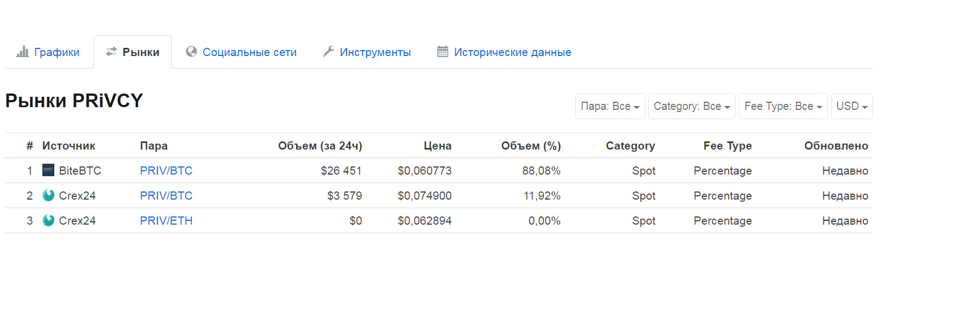Viewport: 980px width, 310px height.
Task: Click the BiteBTC exchange logo
Action: point(48,170)
